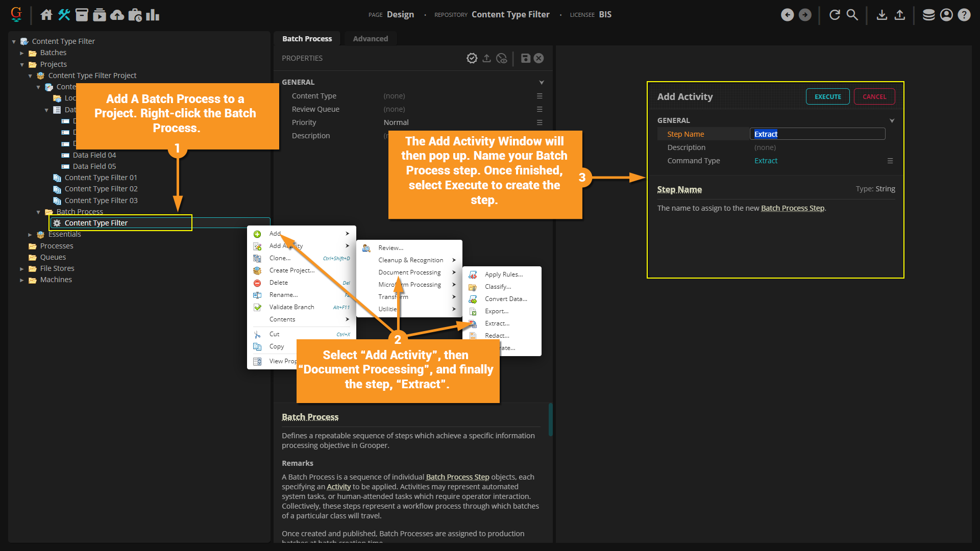Save properties with the floppy disk icon
Screen dimensions: 980x551
(x=526, y=58)
